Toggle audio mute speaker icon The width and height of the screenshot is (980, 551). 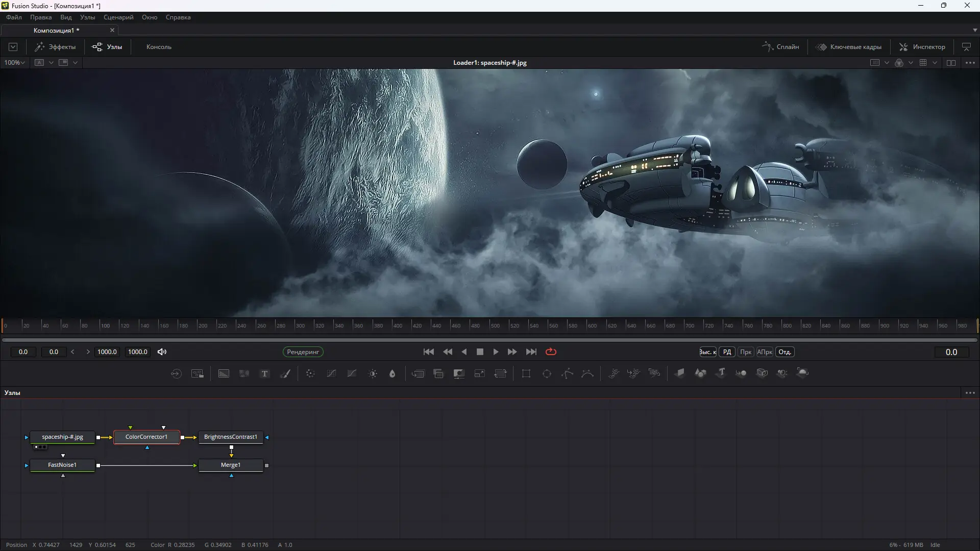[162, 352]
